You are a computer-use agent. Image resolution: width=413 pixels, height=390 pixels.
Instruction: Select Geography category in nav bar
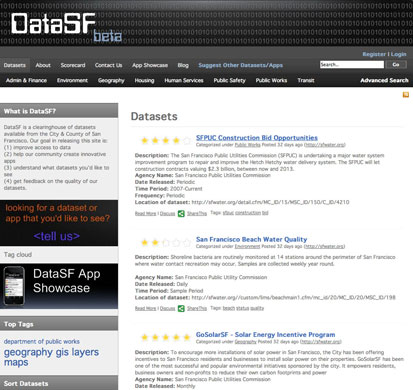point(111,81)
